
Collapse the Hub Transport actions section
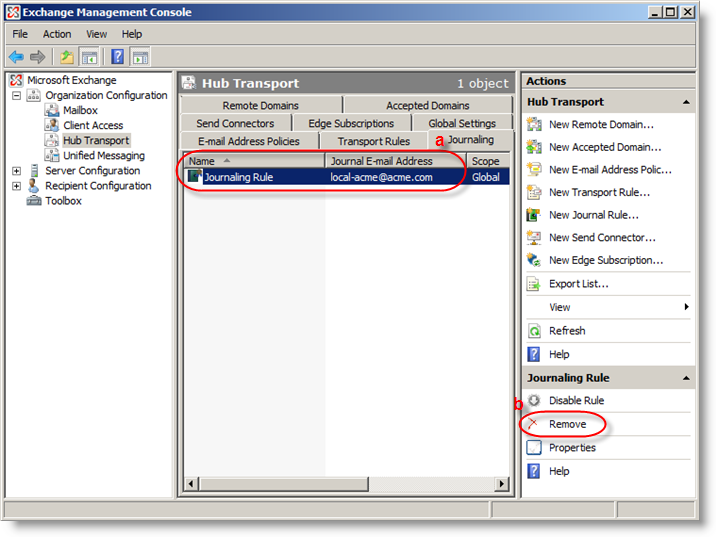pos(686,102)
